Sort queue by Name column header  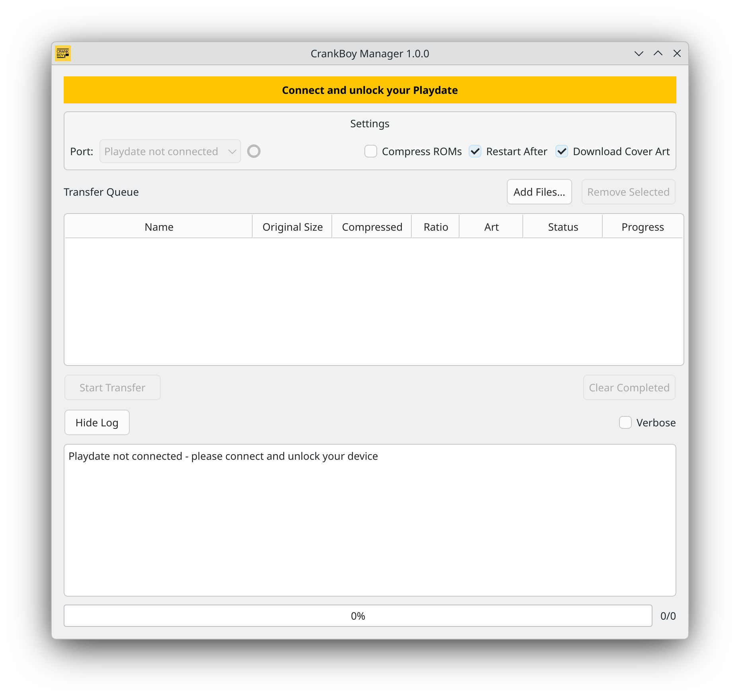(159, 227)
